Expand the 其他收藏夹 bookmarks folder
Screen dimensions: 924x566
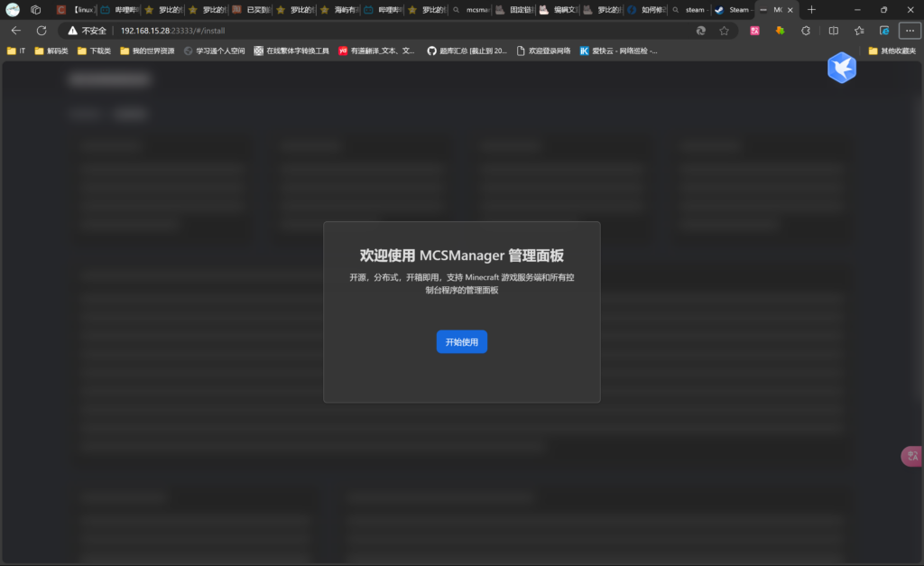click(x=892, y=51)
